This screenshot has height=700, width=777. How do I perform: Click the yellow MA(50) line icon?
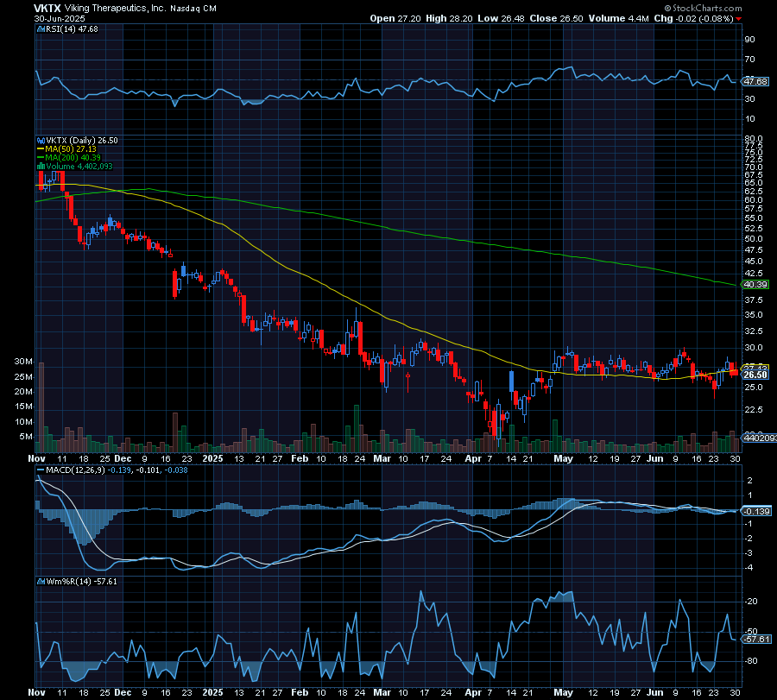(x=41, y=148)
